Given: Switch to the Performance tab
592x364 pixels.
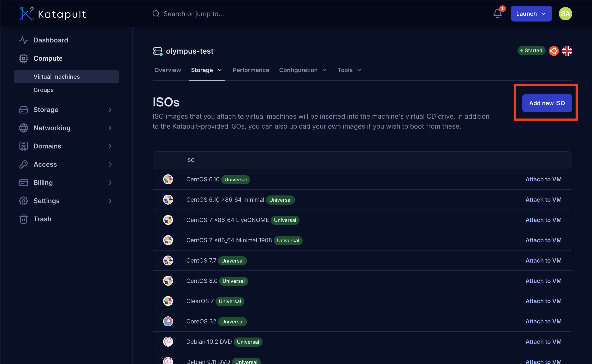Looking at the screenshot, I should coord(251,70).
